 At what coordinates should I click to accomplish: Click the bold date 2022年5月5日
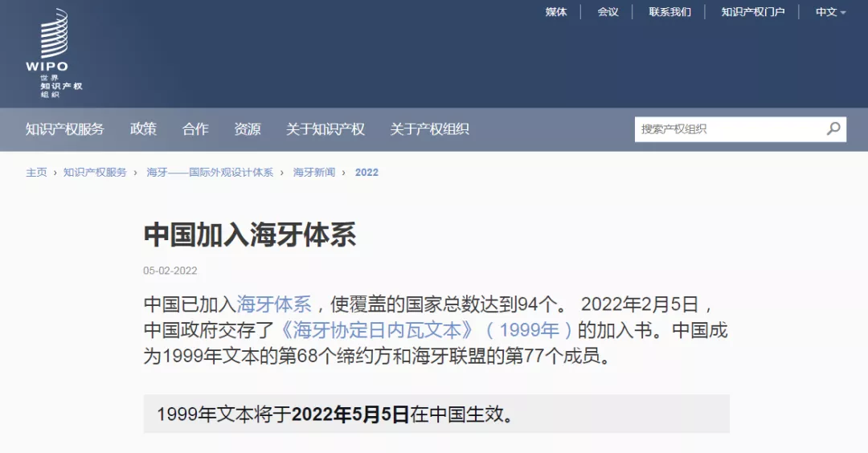(x=350, y=414)
